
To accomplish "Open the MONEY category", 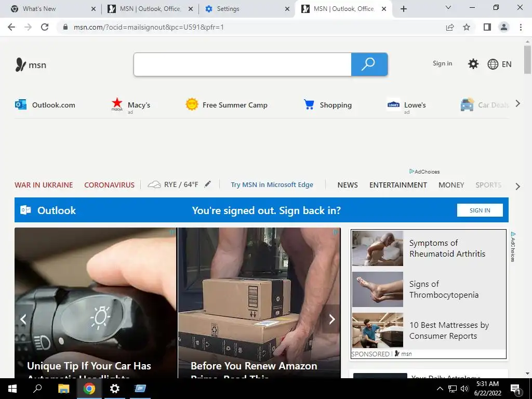I will point(451,185).
